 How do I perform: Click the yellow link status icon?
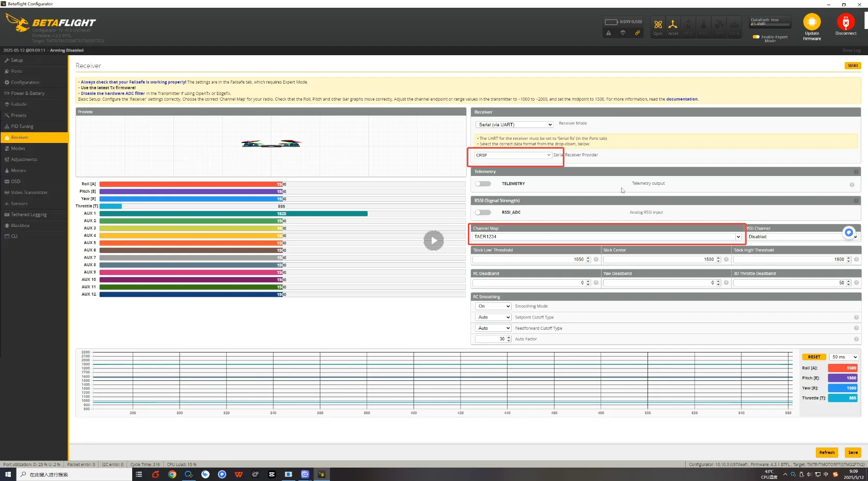[638, 33]
